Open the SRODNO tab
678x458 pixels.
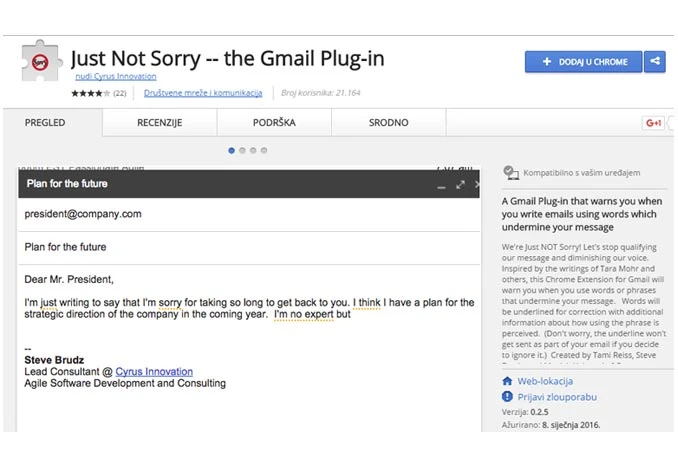pos(388,123)
